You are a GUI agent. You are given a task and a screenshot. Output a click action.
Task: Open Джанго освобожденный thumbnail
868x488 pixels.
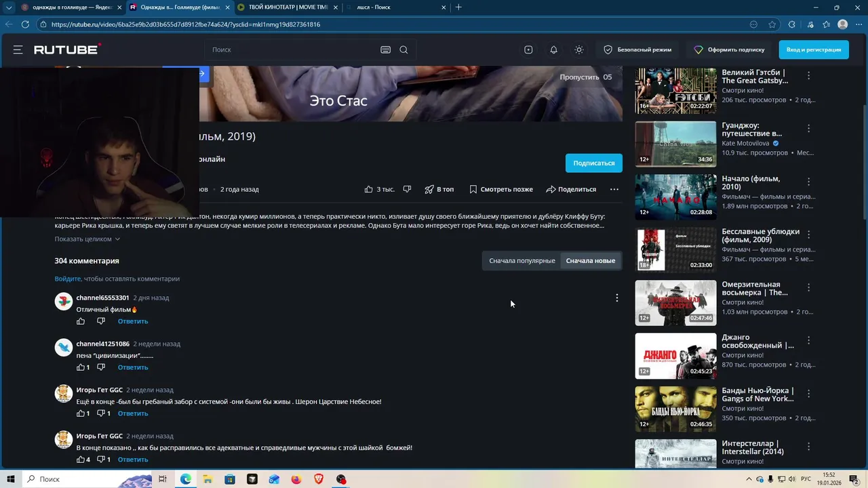(x=675, y=356)
